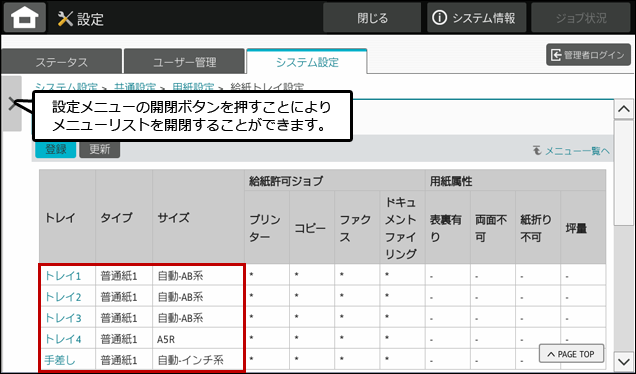
Task: Click the 紙折り不可 column header
Action: pyautogui.click(x=538, y=228)
